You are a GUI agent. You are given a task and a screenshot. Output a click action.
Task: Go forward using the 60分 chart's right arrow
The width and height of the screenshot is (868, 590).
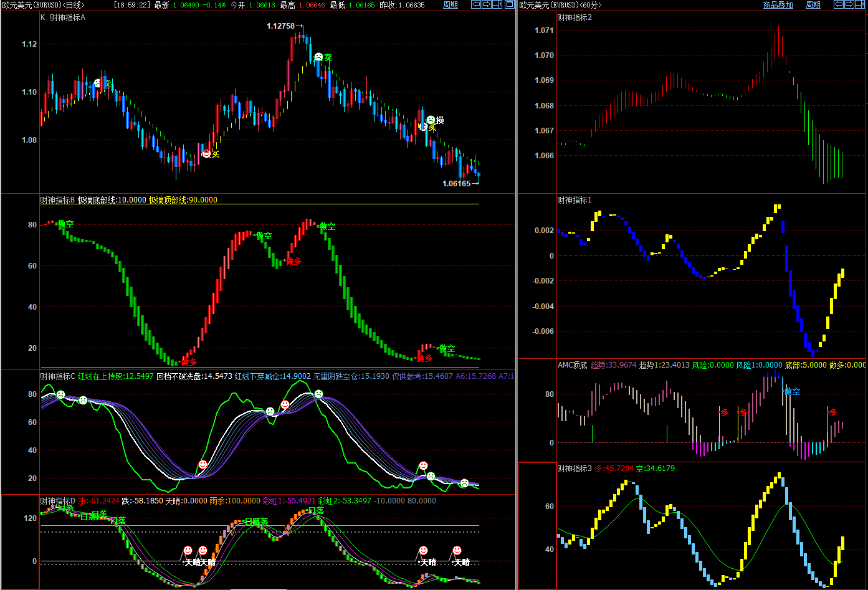tap(849, 4)
